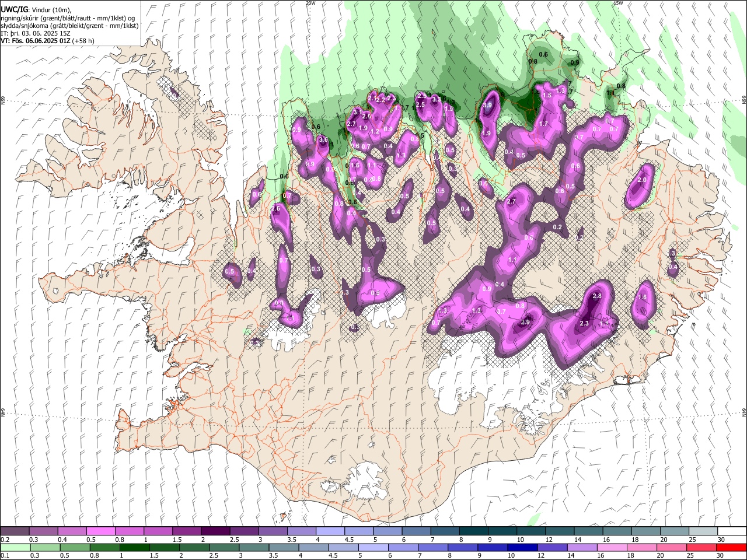This screenshot has width=747, height=560.
Task: Choose the slate blue 6–7 snow legend swatch
Action: tap(416, 531)
